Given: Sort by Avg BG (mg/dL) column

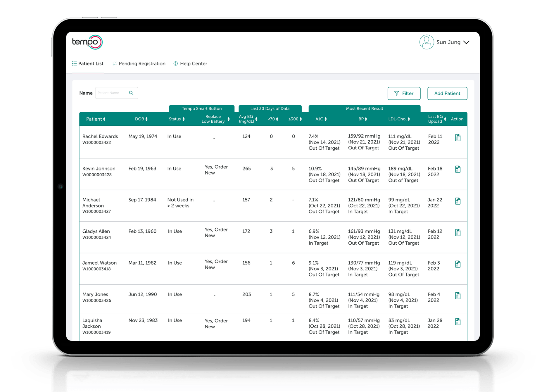Looking at the screenshot, I should click(x=256, y=119).
